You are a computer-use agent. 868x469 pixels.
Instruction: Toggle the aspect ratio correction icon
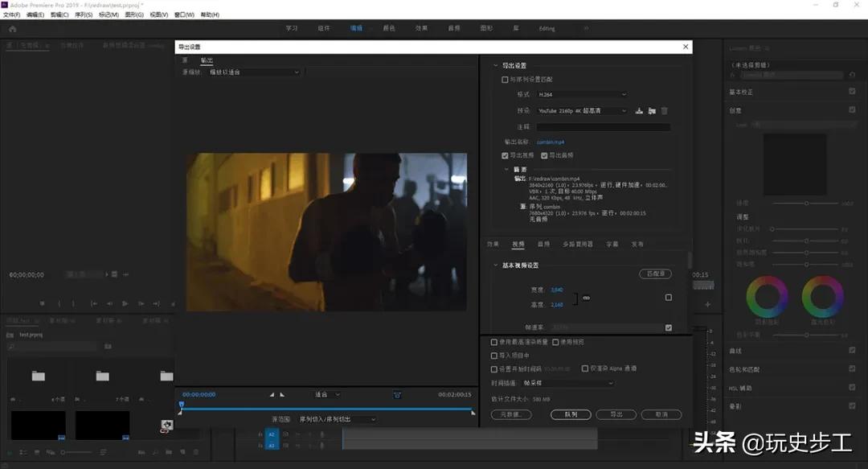tap(397, 394)
